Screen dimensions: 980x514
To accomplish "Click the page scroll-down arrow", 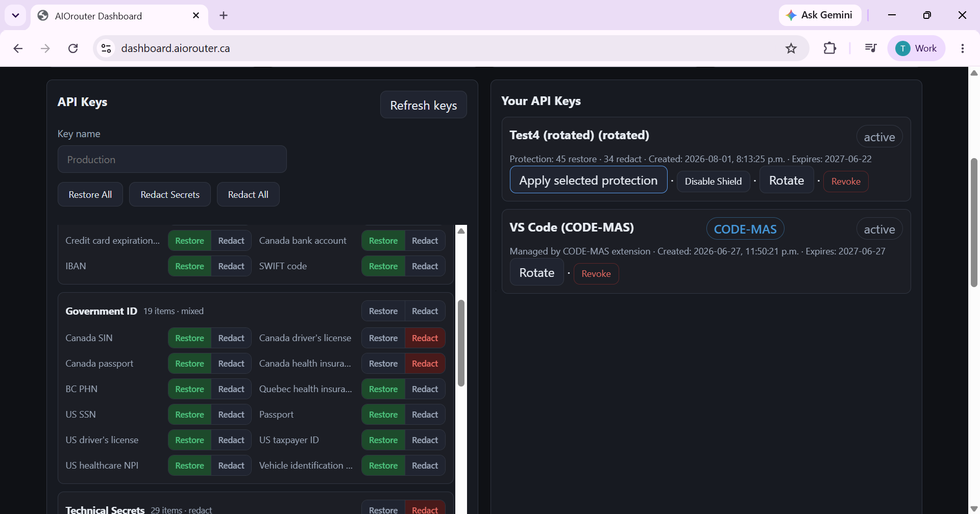I will click(x=974, y=508).
